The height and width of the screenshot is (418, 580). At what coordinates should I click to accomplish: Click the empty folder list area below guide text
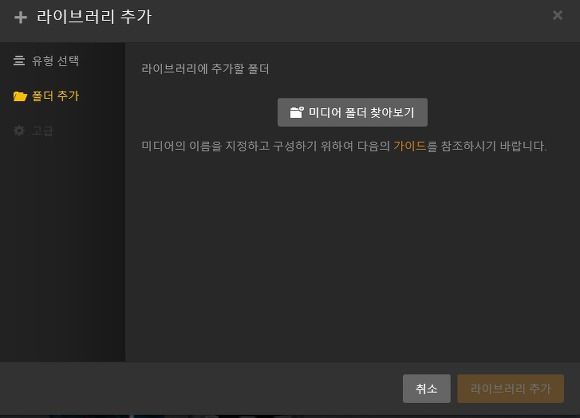351,255
